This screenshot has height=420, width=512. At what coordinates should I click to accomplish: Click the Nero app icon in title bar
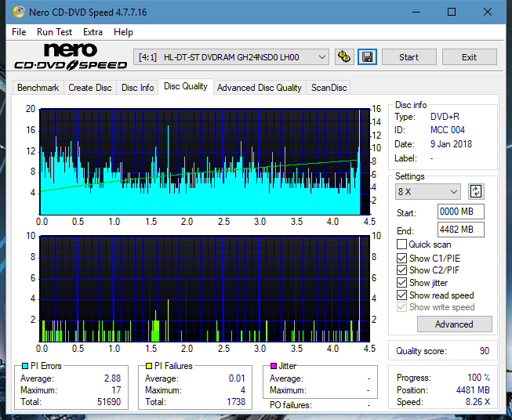pyautogui.click(x=19, y=12)
